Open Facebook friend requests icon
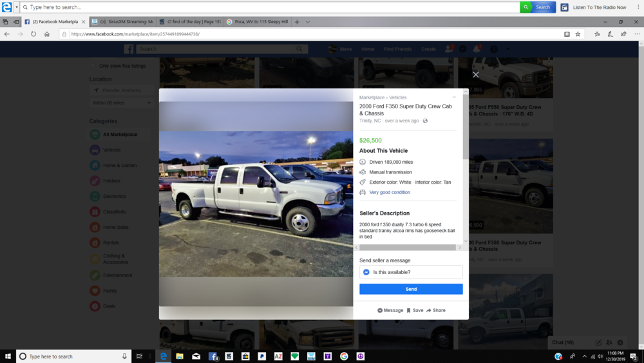This screenshot has height=363, width=644. click(448, 49)
